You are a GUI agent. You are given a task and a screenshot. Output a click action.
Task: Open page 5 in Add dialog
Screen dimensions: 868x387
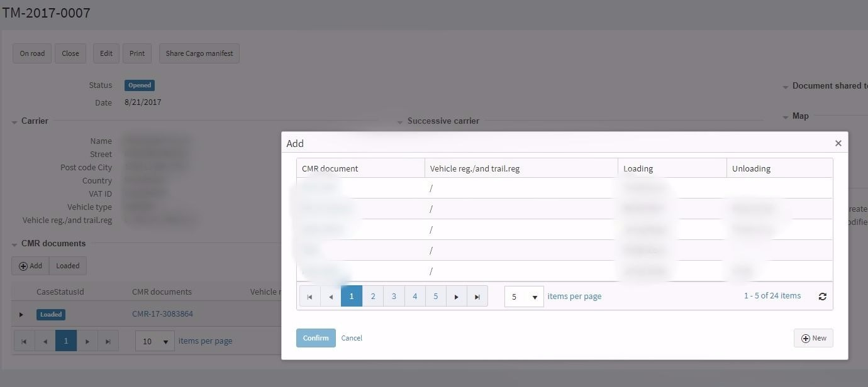click(x=435, y=297)
